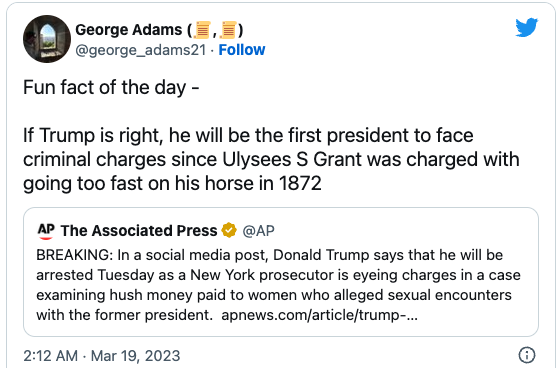Click the Twitter bird logo
556x368 pixels.
tap(527, 27)
